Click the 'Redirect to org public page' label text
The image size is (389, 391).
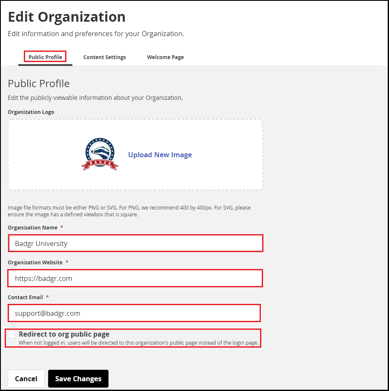pyautogui.click(x=64, y=334)
